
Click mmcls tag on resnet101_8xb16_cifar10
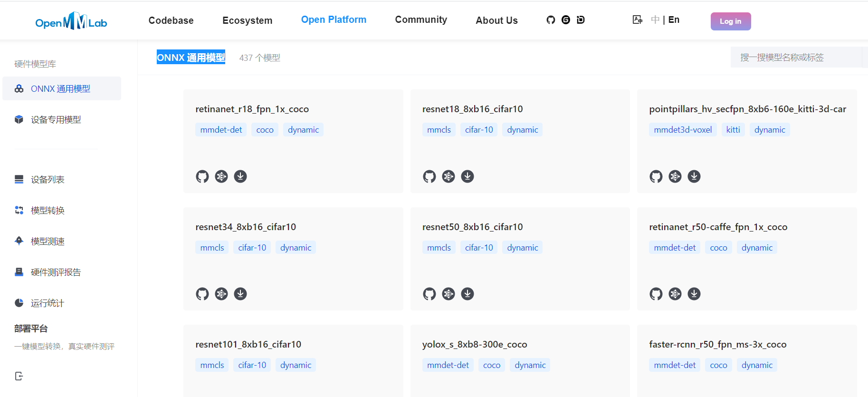click(212, 365)
